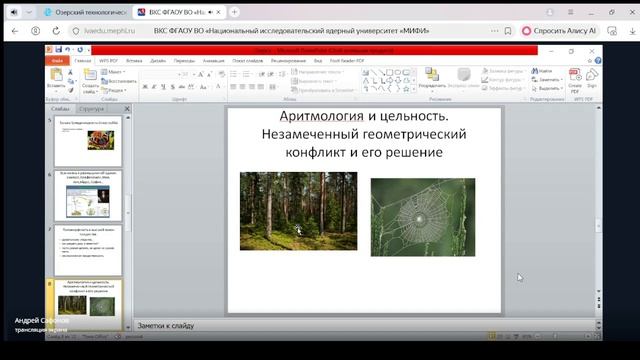Click the forest picture on the slide
This screenshot has width=640, height=360.
click(298, 211)
